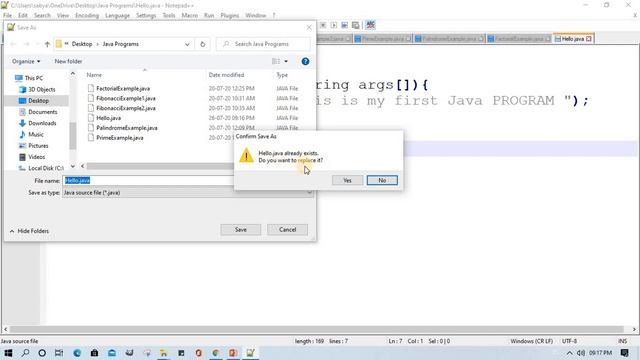Click the Save Recorded Macro toolbar icon
The width and height of the screenshot is (640, 360).
tap(356, 25)
